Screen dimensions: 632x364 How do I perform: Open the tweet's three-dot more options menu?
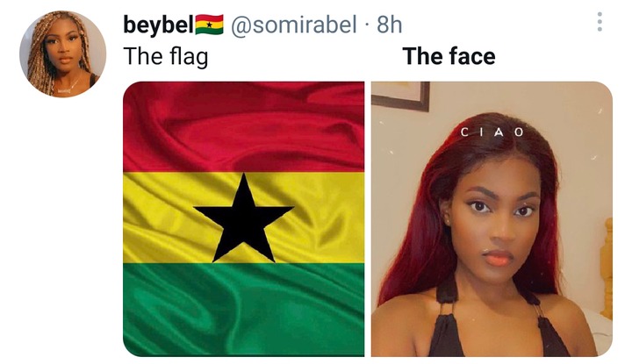pos(600,22)
